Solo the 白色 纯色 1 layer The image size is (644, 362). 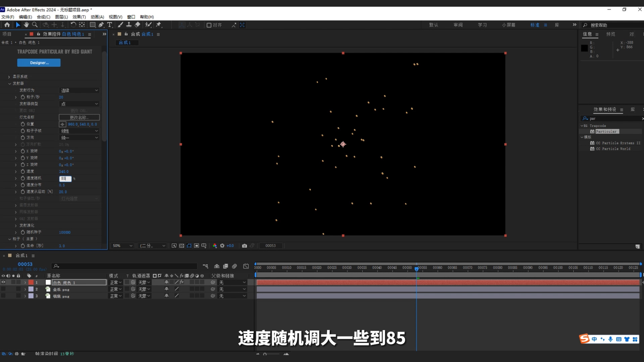[13, 282]
